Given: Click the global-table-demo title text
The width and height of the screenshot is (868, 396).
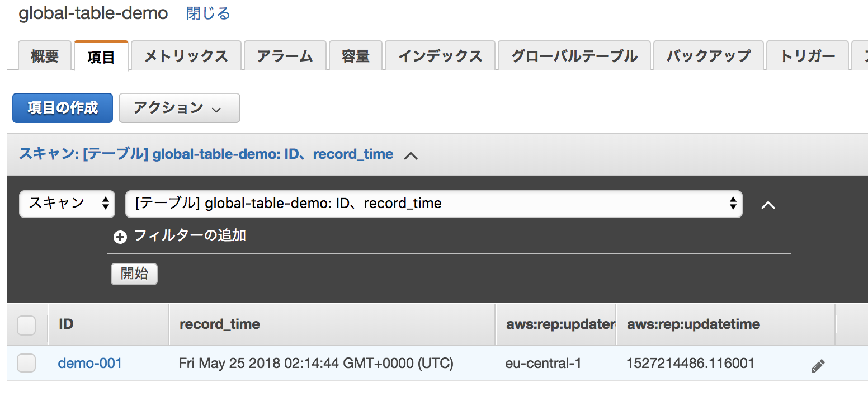Looking at the screenshot, I should (93, 13).
